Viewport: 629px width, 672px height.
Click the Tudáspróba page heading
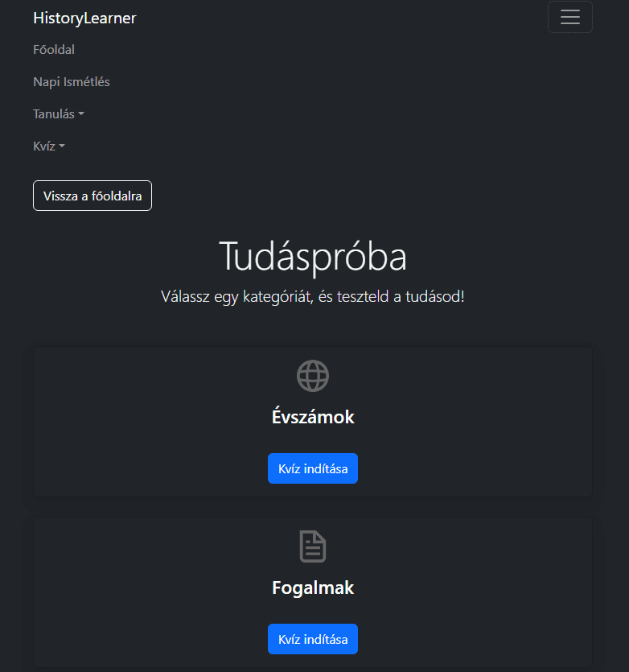pyautogui.click(x=313, y=257)
